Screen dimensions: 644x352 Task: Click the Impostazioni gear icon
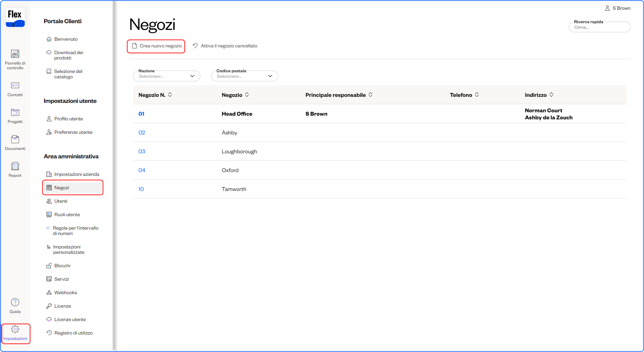[x=15, y=329]
